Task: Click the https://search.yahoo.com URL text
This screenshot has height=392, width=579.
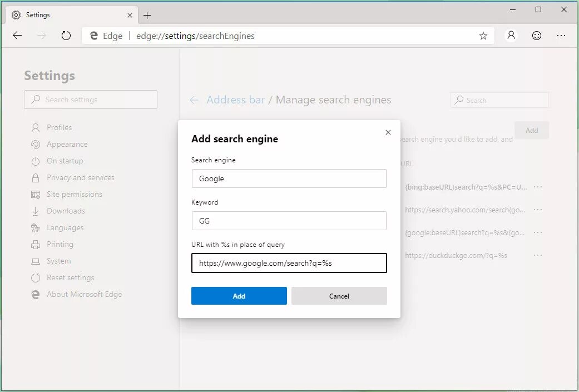Action: click(x=465, y=210)
